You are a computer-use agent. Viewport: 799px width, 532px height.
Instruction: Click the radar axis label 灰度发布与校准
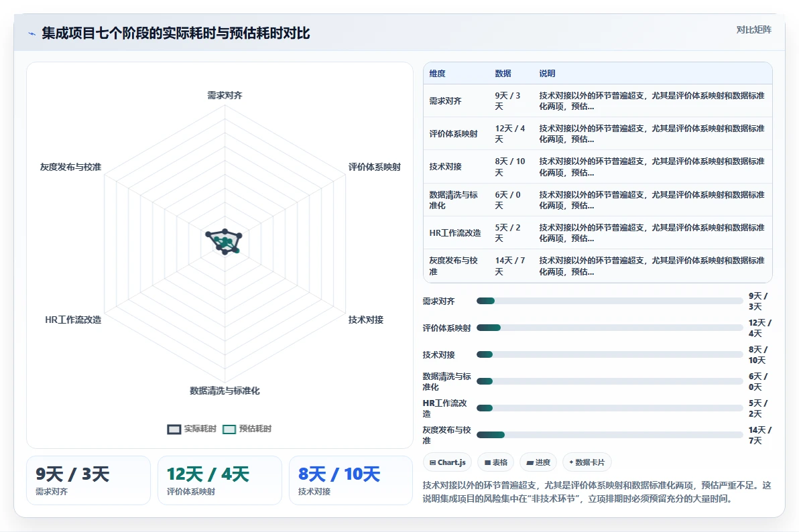pyautogui.click(x=71, y=167)
